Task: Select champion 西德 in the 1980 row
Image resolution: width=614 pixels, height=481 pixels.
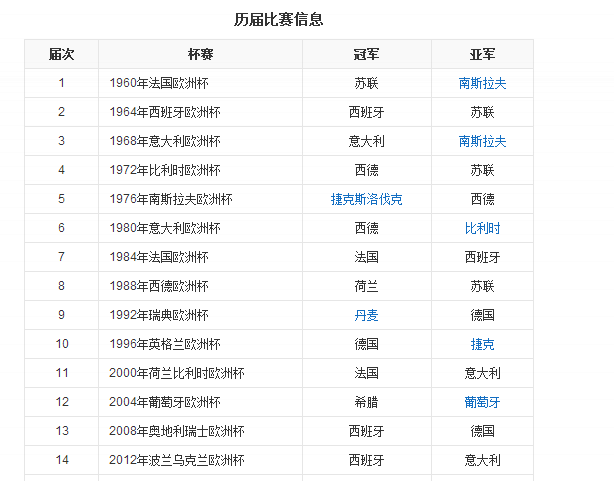Action: [367, 228]
